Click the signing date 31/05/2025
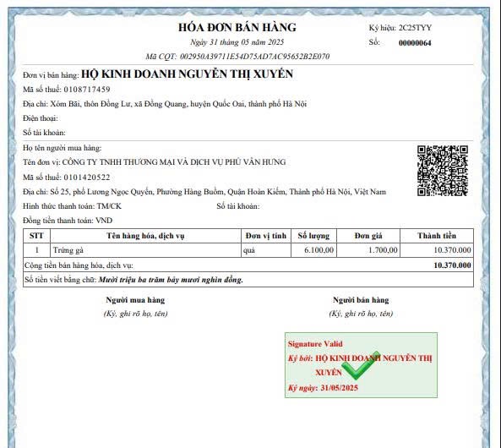The image size is (501, 448). tap(340, 388)
